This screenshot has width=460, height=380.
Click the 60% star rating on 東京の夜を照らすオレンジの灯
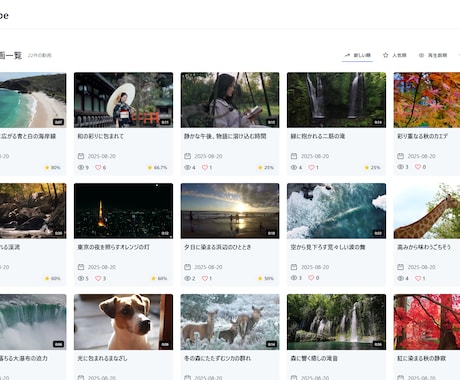click(159, 279)
